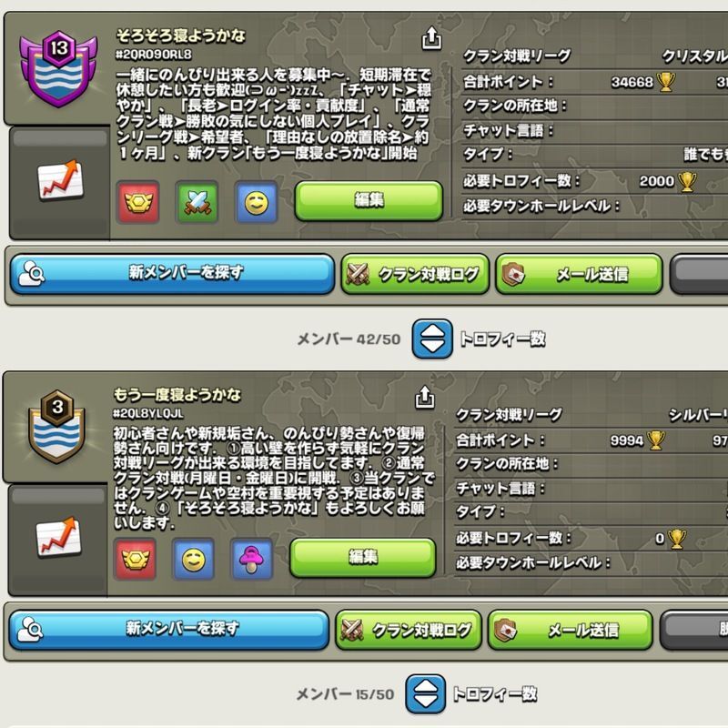This screenshot has width=728, height=728.
Task: Open lower 新メンバーを探す button
Action: [169, 630]
